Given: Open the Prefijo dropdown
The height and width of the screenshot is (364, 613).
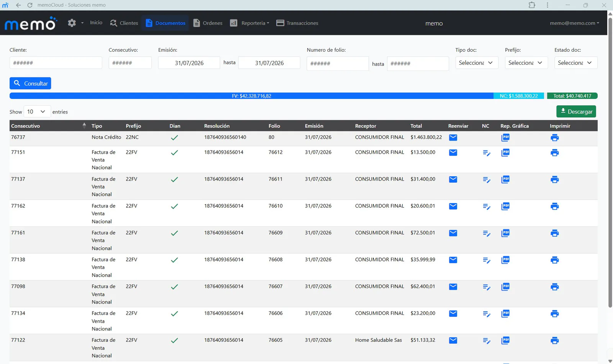Looking at the screenshot, I should [526, 63].
